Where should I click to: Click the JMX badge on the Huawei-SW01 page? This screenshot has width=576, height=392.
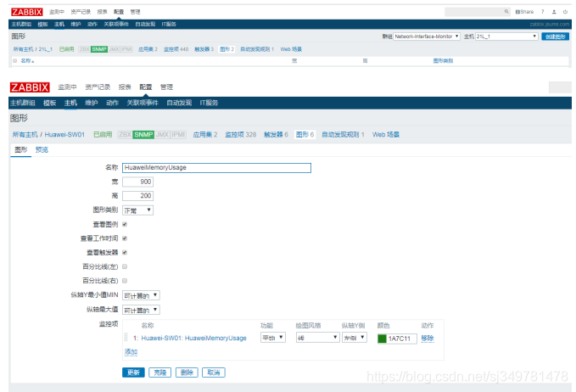(162, 134)
